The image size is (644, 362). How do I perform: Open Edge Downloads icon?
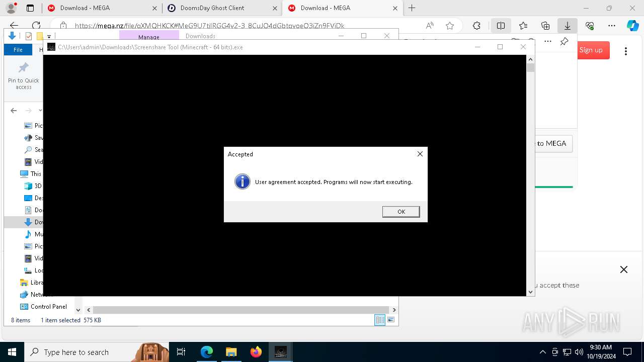[x=568, y=26]
